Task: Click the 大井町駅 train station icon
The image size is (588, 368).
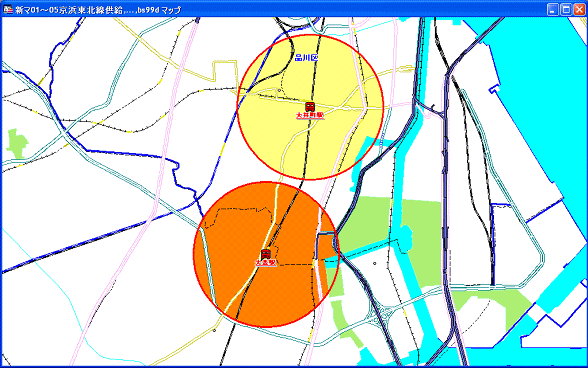Action: pyautogui.click(x=310, y=107)
